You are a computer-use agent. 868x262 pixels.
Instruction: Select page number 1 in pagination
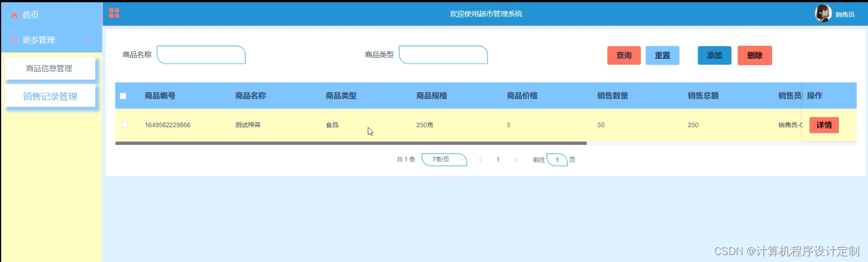click(498, 160)
